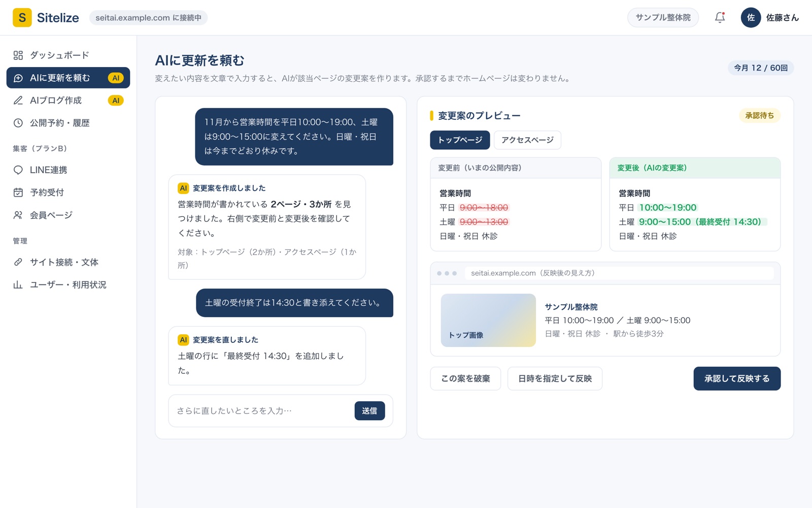Click 9:00〜15:00（最終受付 14:30）highlighted text
Screen dimensions: 812x508
pos(703,222)
